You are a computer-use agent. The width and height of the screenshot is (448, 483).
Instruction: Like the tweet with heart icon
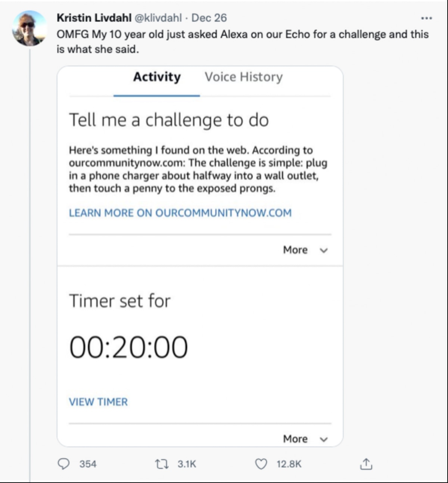pyautogui.click(x=261, y=464)
